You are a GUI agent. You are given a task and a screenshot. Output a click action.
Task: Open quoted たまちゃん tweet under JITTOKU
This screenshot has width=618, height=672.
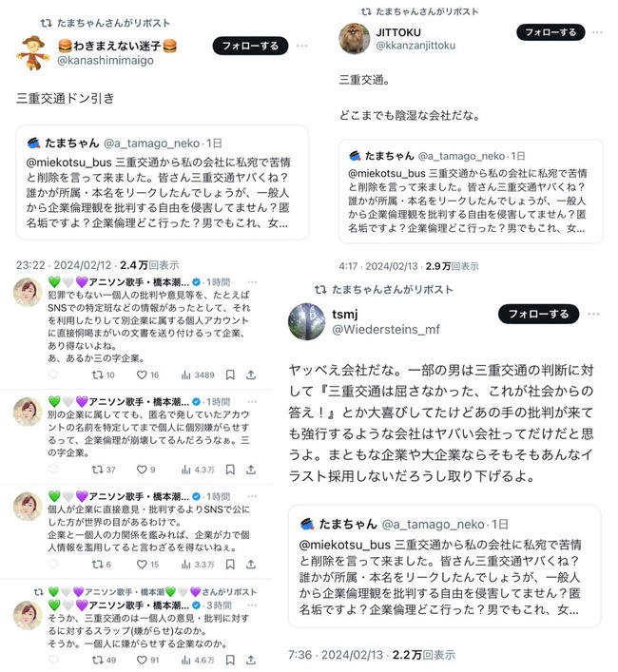tap(471, 192)
